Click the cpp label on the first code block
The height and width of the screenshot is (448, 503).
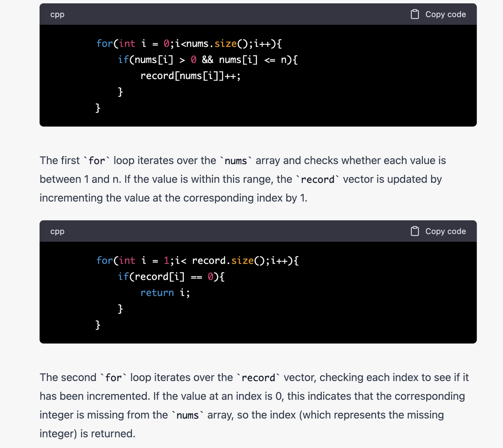[x=57, y=15]
